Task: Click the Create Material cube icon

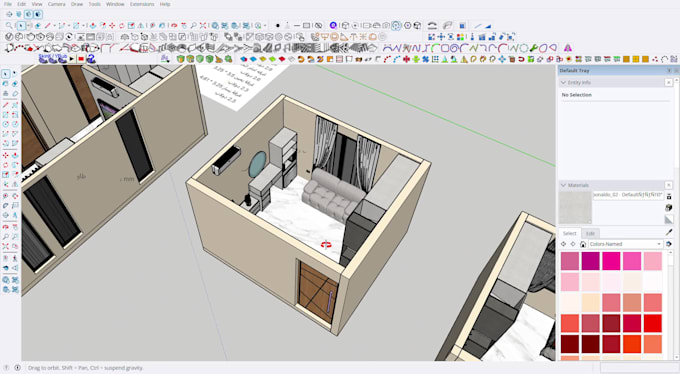Action: 669,208
